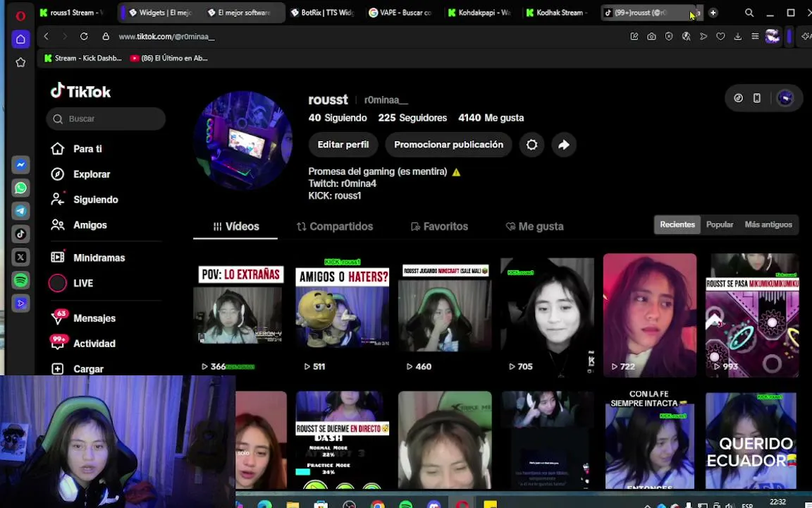Open the account avatar menu at top right
Screen dimensions: 812x508
coord(785,98)
